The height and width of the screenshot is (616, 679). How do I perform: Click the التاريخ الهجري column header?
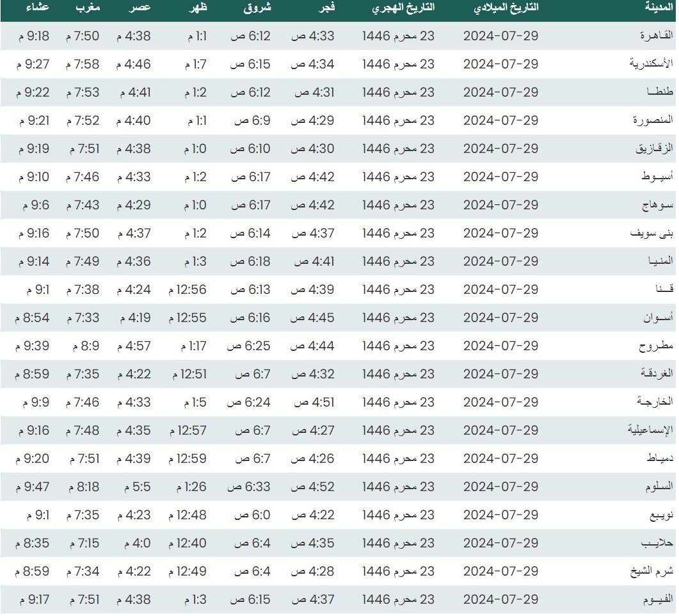click(x=403, y=8)
